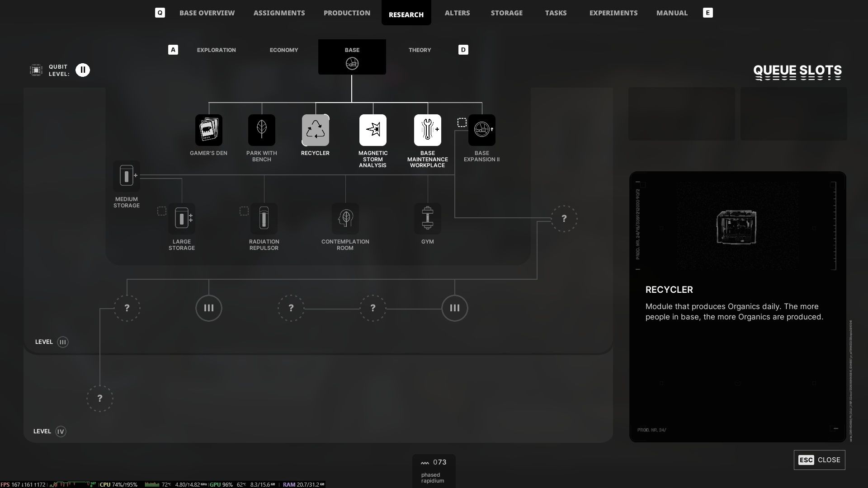Click the Base category globe icon
Image resolution: width=868 pixels, height=488 pixels.
(352, 64)
